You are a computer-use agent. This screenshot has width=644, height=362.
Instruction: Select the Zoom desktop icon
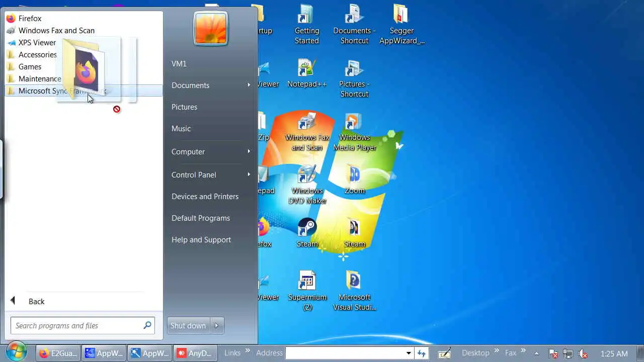tap(354, 180)
